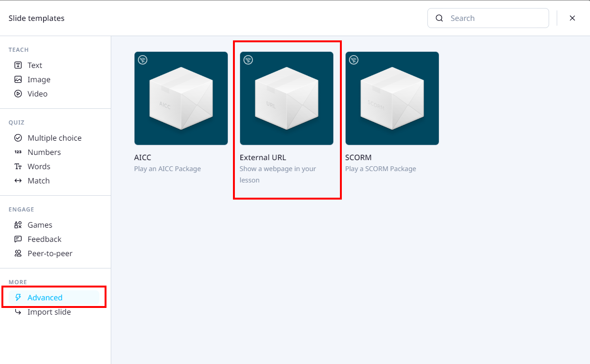Click into the Search templates field
Viewport: 590px width, 364px height.
coord(488,18)
